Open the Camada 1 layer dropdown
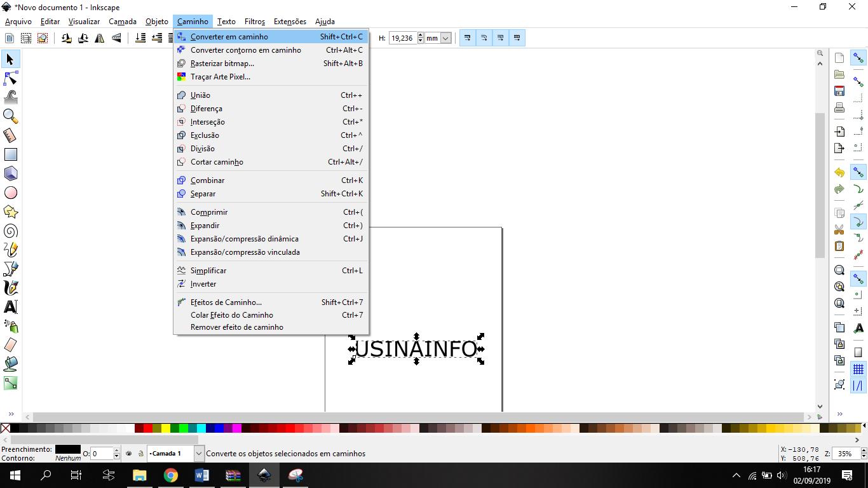This screenshot has width=868, height=488. pos(199,454)
